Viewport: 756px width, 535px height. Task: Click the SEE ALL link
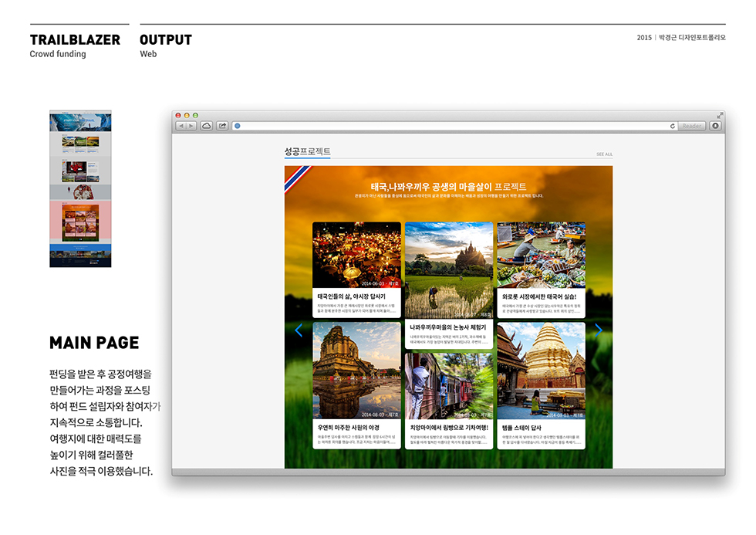(604, 154)
